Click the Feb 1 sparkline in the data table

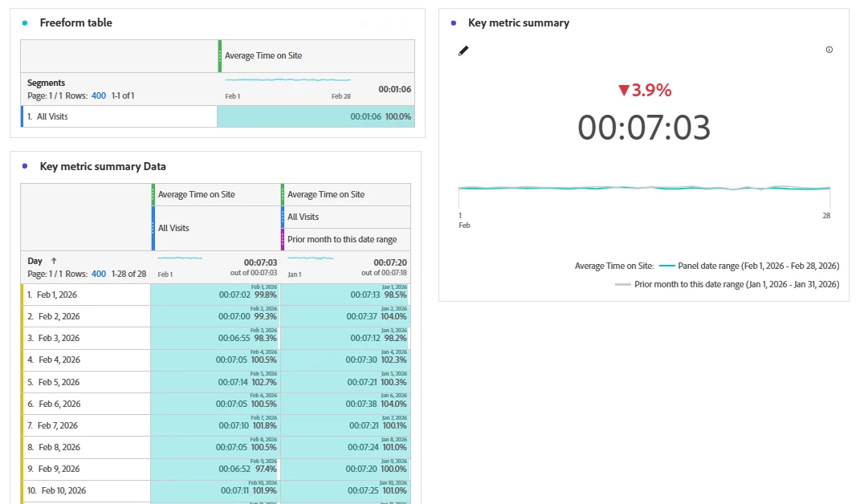click(180, 258)
